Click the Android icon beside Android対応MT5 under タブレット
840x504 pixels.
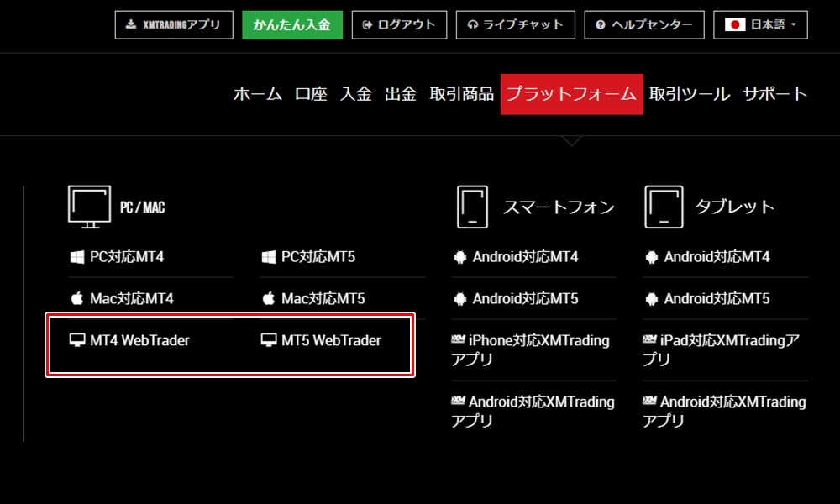[x=651, y=298]
